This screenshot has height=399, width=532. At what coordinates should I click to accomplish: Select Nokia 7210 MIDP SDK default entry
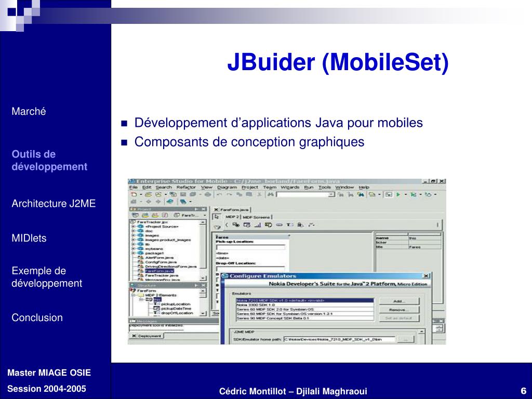pyautogui.click(x=304, y=300)
